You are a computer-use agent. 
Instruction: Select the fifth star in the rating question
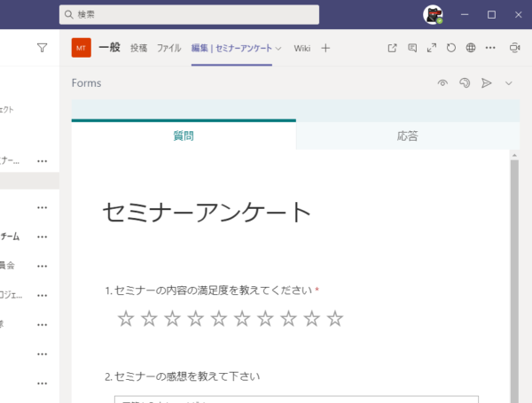click(x=219, y=319)
